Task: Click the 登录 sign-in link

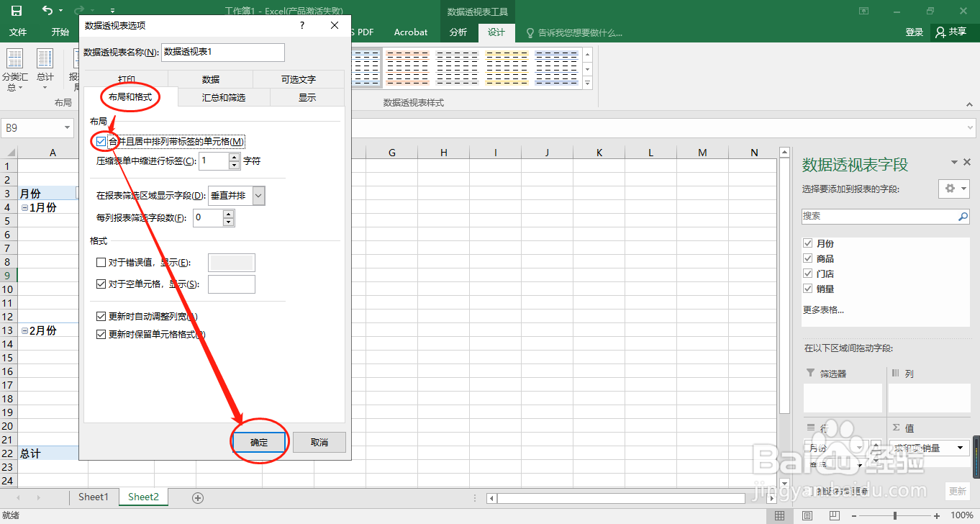Action: [x=915, y=32]
